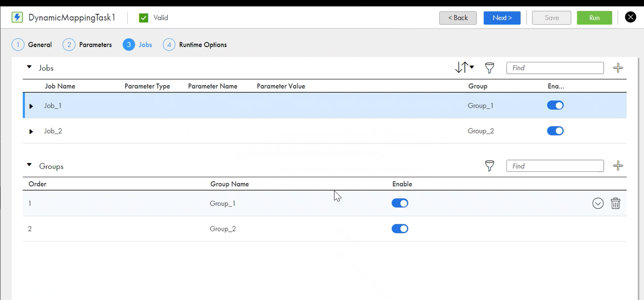Disable Group_1 using its enable switch
This screenshot has width=644, height=300.
click(x=400, y=203)
